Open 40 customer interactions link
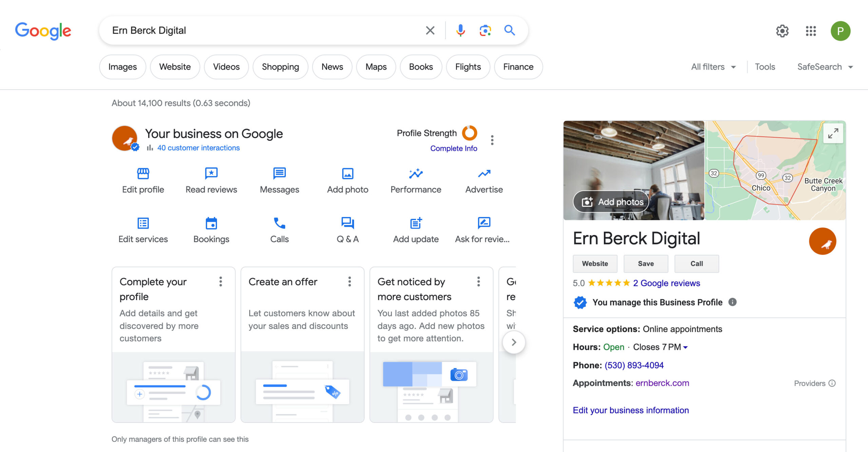The image size is (868, 452). tap(198, 148)
